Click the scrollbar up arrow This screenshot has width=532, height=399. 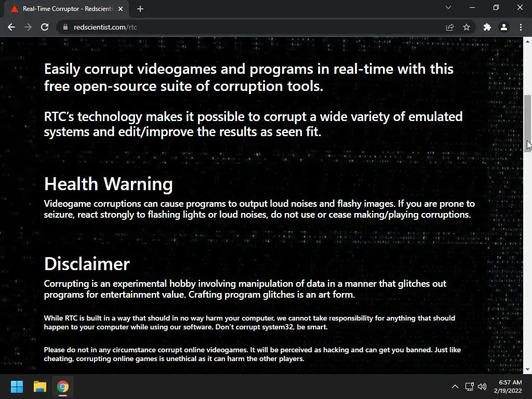pyautogui.click(x=527, y=42)
